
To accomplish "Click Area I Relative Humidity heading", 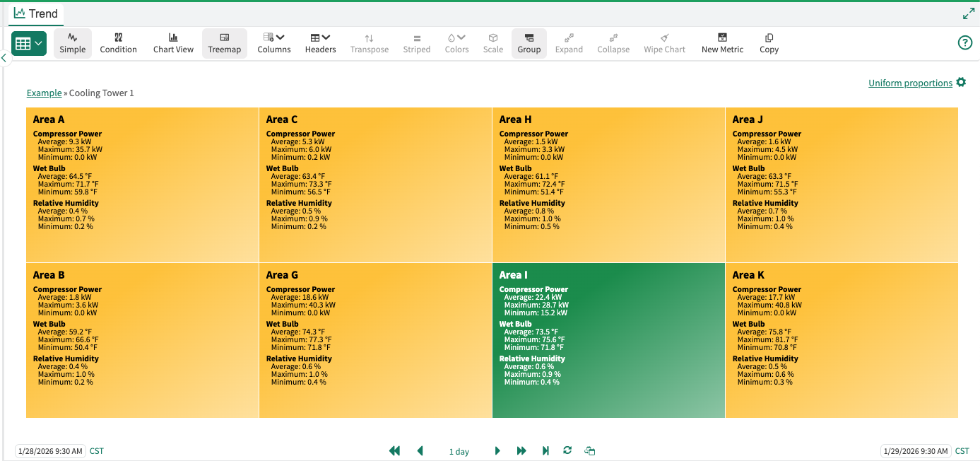I will coord(532,358).
